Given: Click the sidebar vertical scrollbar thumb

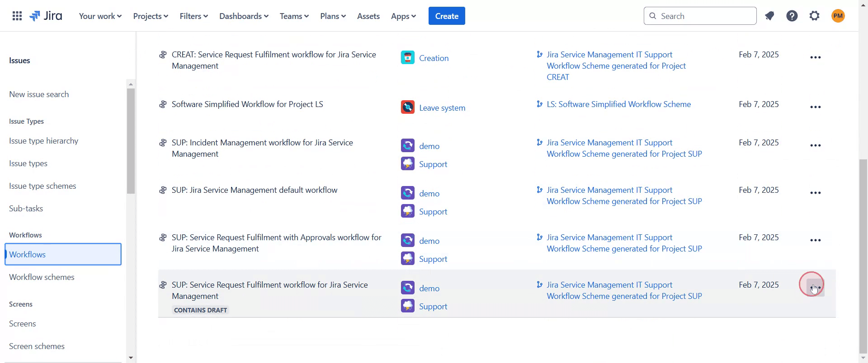Looking at the screenshot, I should pos(131,141).
